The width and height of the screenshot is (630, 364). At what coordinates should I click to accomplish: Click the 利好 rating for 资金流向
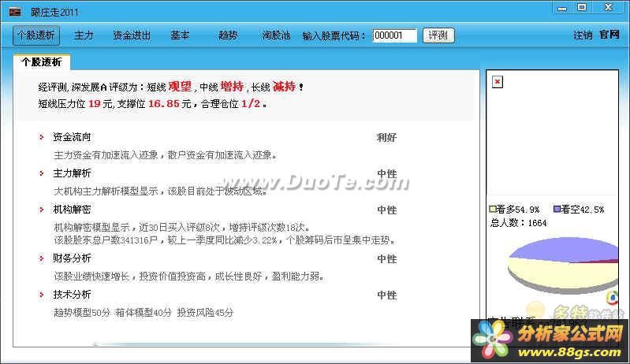click(386, 138)
